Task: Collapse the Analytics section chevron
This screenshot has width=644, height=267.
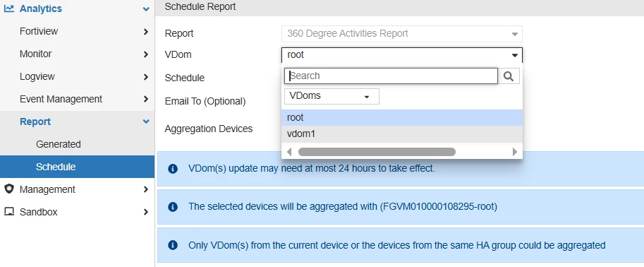Action: (x=146, y=8)
